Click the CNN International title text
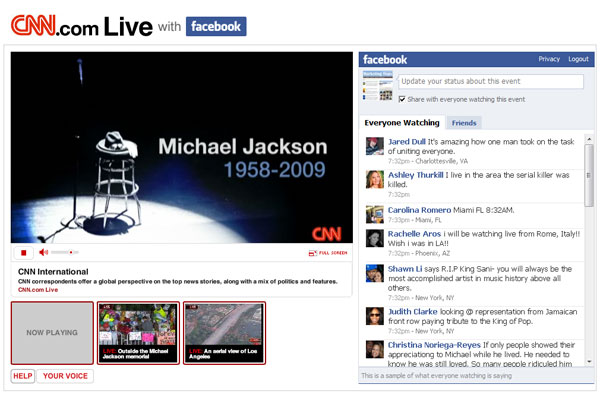Image resolution: width=600 pixels, height=394 pixels. [53, 272]
